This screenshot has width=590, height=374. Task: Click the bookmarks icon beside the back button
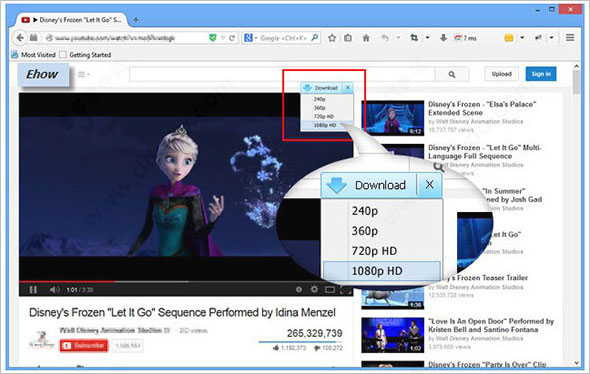[x=33, y=38]
